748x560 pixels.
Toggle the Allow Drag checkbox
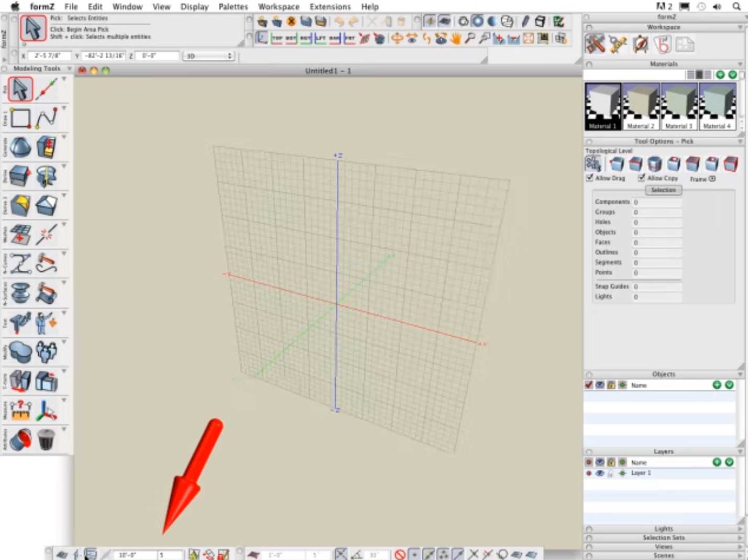click(589, 178)
